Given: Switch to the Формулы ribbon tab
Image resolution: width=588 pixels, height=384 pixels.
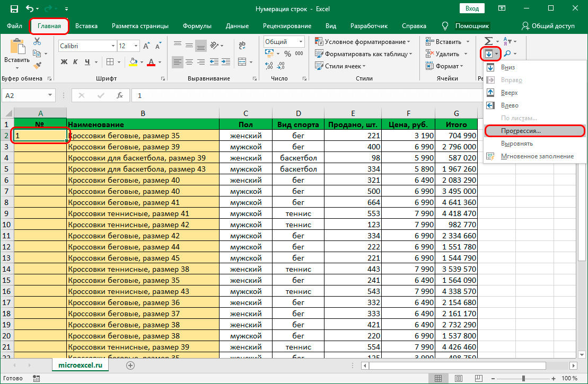Looking at the screenshot, I should click(x=197, y=26).
